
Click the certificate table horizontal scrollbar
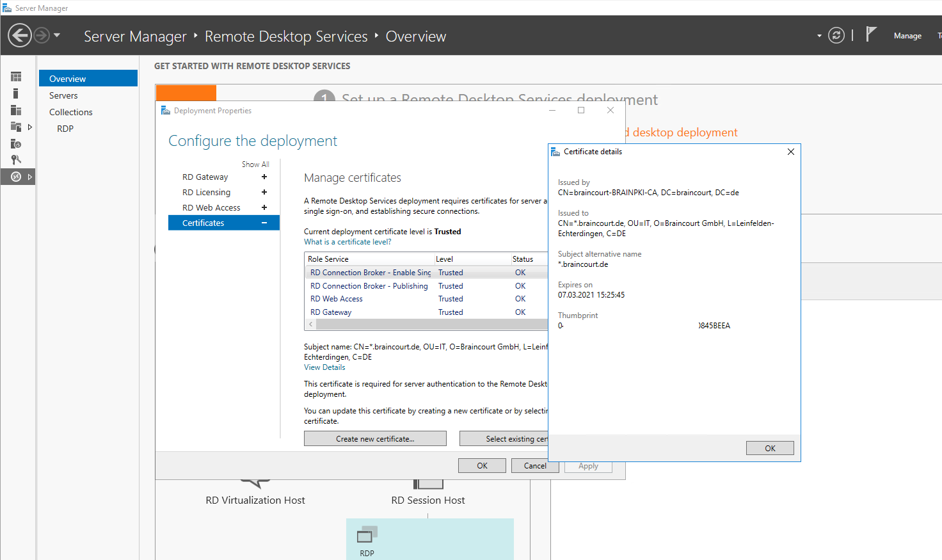point(433,324)
